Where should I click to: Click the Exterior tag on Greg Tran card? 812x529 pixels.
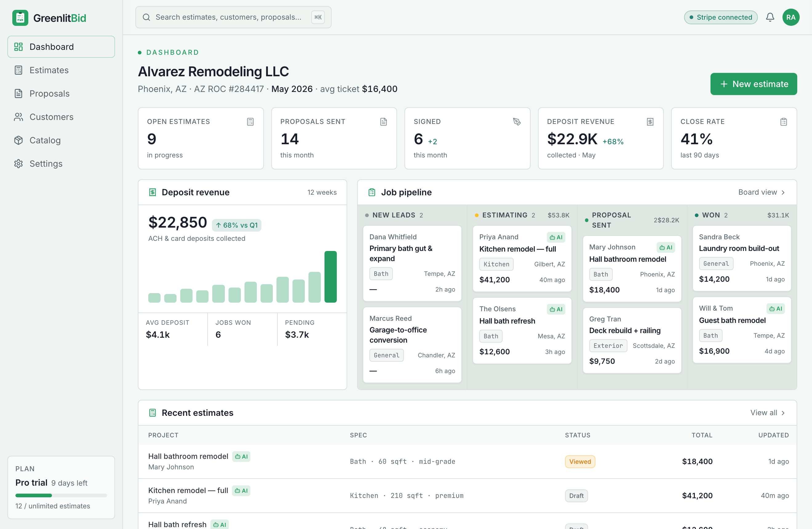pyautogui.click(x=608, y=345)
